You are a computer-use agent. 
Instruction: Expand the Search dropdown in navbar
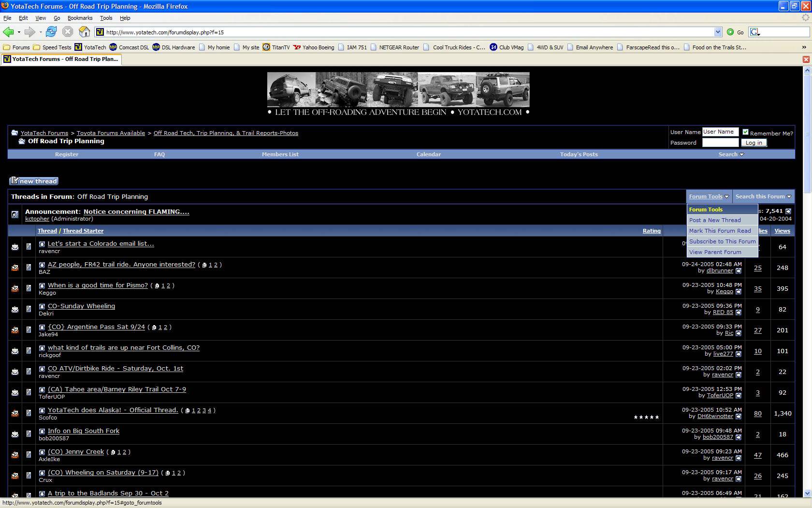click(731, 154)
